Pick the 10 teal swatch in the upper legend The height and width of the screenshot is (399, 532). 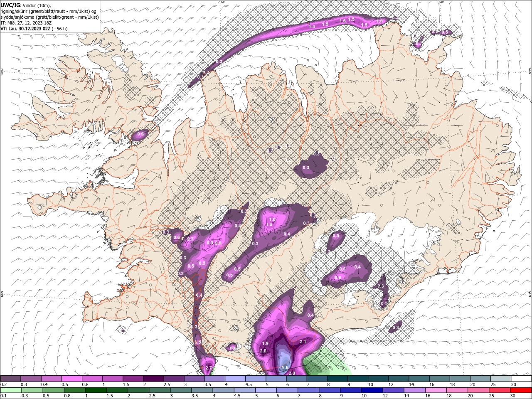(x=378, y=379)
